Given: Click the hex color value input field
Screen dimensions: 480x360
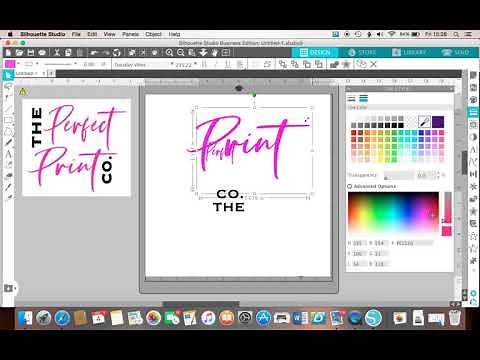Looking at the screenshot, I should pos(414,243).
